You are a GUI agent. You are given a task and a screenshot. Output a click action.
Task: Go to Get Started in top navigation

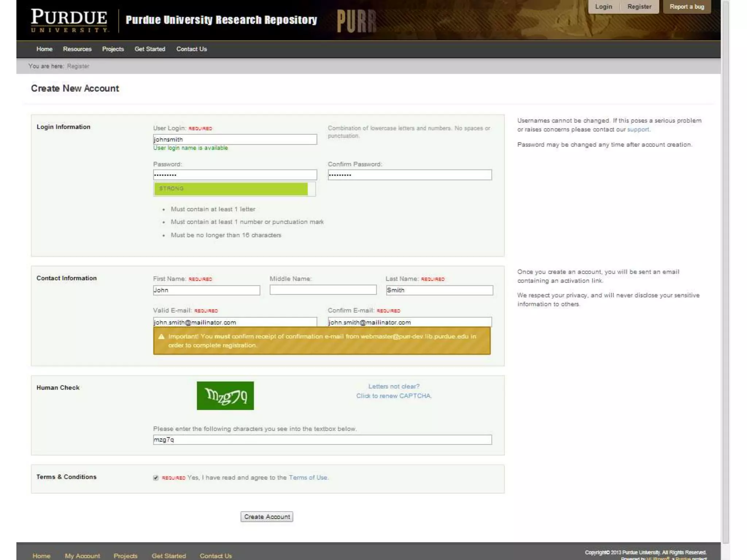150,49
